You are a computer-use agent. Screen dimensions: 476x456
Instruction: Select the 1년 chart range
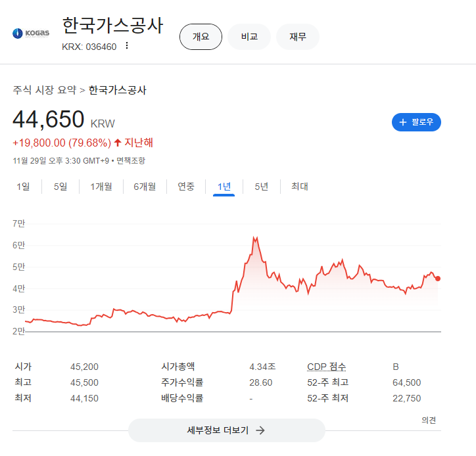click(224, 187)
